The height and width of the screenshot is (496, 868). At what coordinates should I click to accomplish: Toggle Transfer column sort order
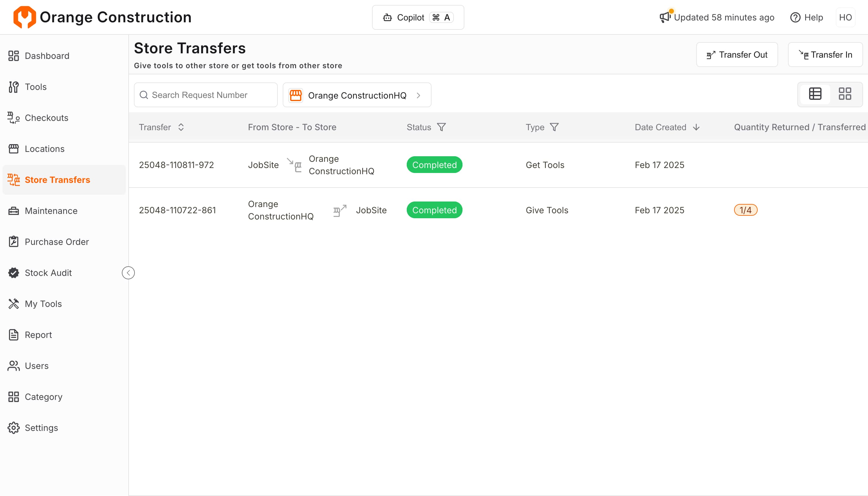tap(181, 127)
